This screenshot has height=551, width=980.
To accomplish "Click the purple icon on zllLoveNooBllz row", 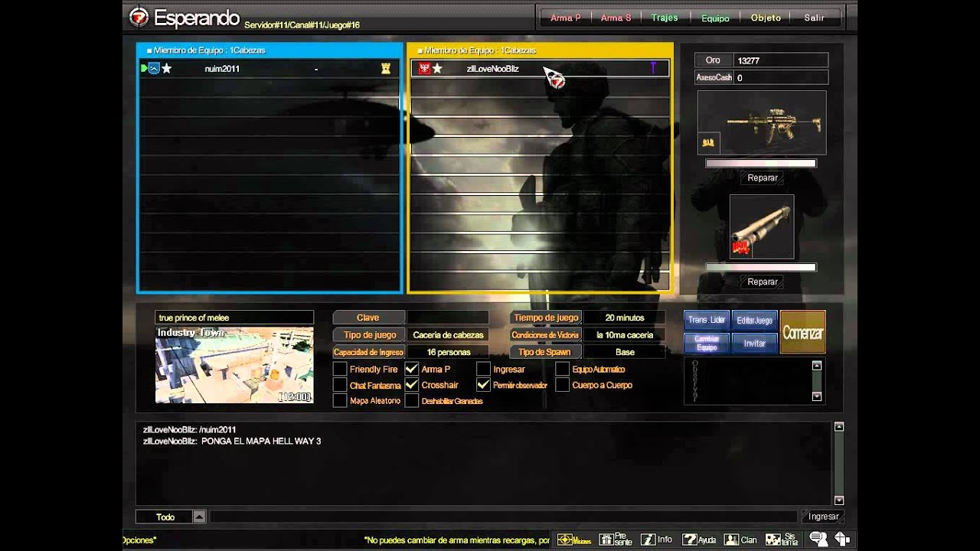I will coord(653,69).
